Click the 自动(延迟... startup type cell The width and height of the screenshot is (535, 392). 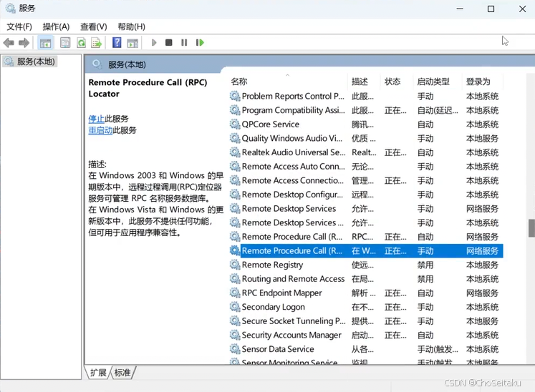(x=438, y=110)
